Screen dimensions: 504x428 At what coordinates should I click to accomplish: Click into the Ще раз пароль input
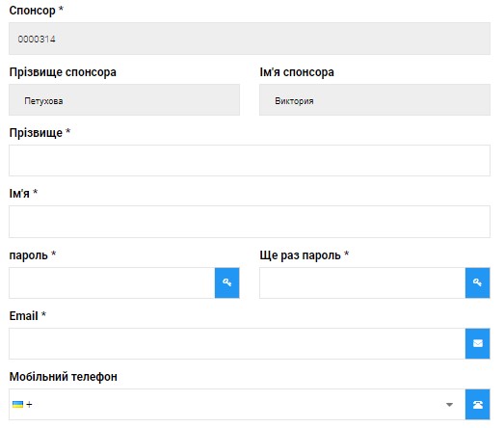click(362, 282)
